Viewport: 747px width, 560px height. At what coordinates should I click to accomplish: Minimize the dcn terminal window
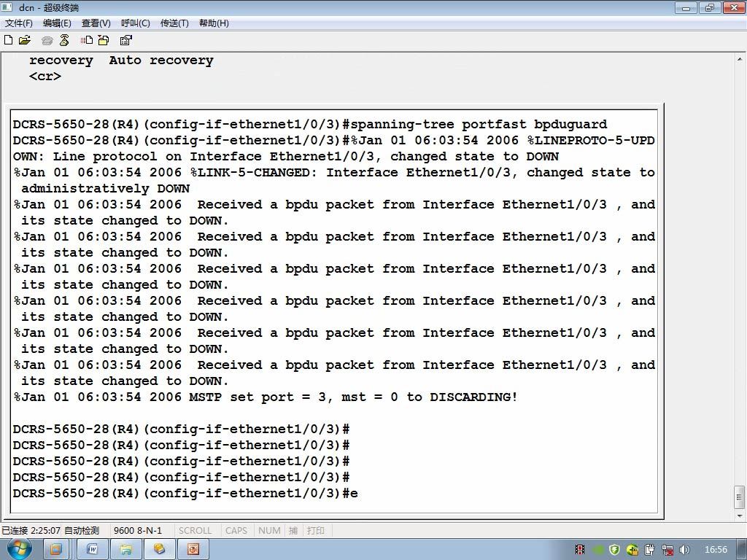pos(686,7)
